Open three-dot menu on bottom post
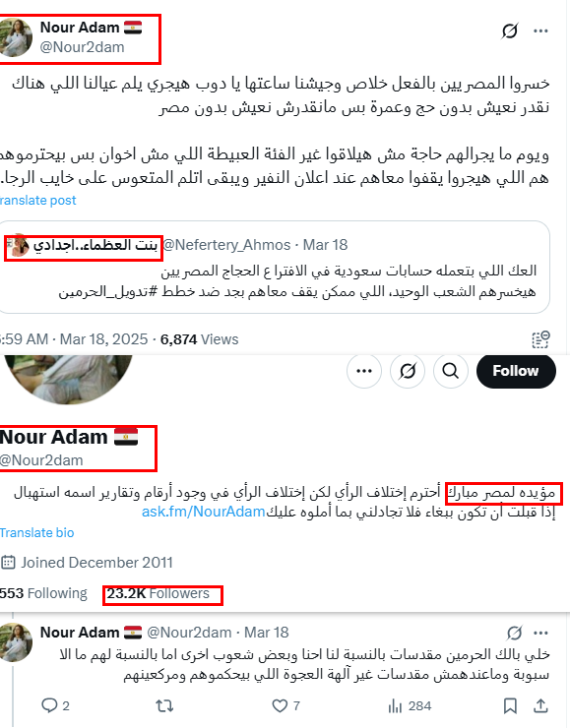 pyautogui.click(x=540, y=633)
